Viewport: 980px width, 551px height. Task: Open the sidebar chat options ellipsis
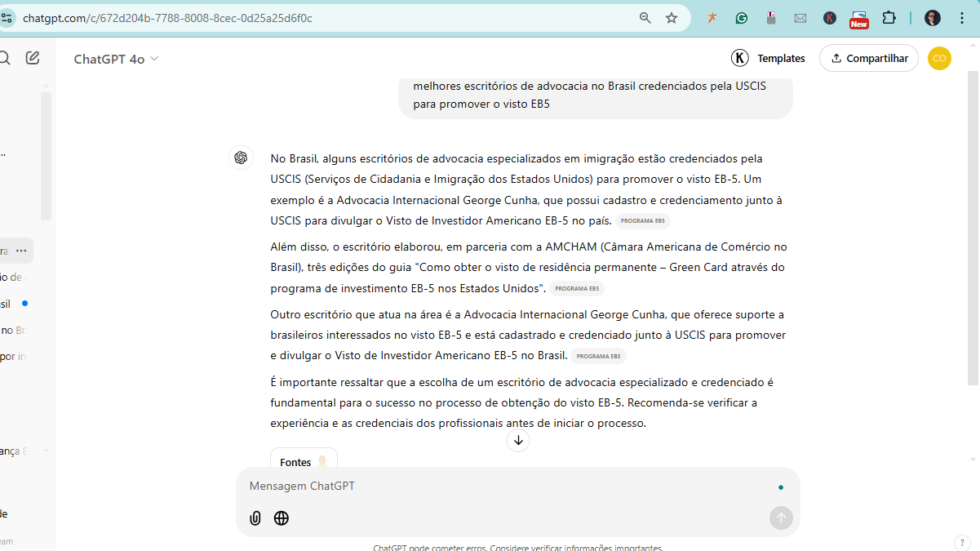21,251
